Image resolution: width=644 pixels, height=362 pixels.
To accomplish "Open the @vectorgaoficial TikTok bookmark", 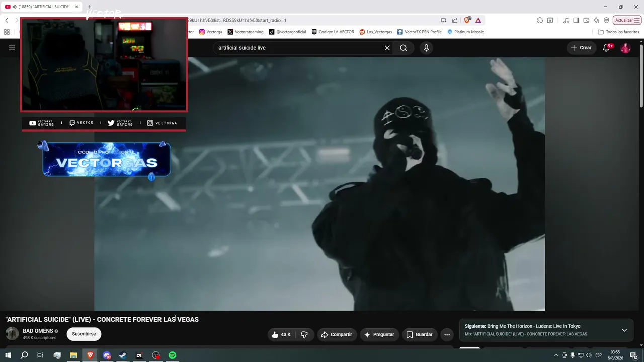I will click(287, 32).
